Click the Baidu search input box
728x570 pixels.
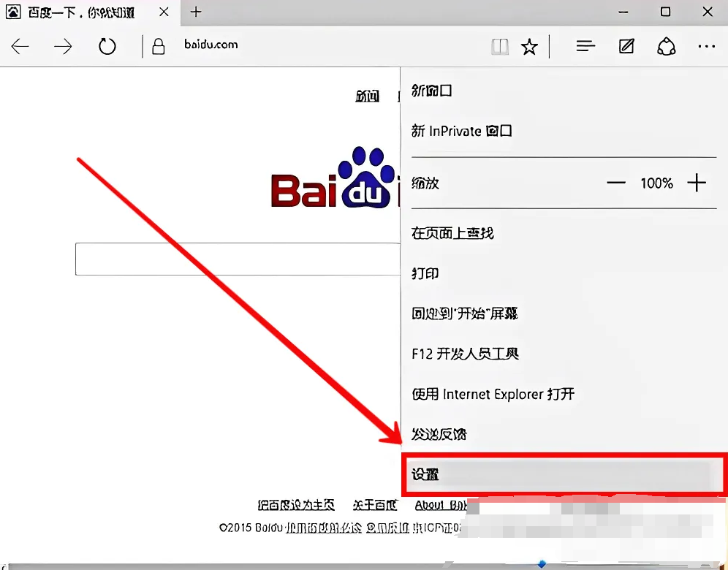[238, 259]
